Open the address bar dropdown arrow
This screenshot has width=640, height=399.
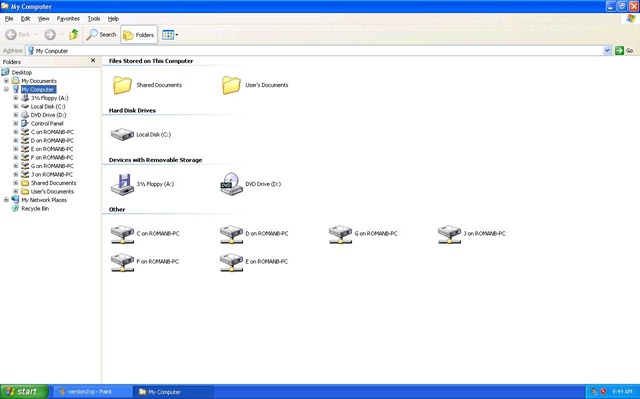click(x=607, y=51)
